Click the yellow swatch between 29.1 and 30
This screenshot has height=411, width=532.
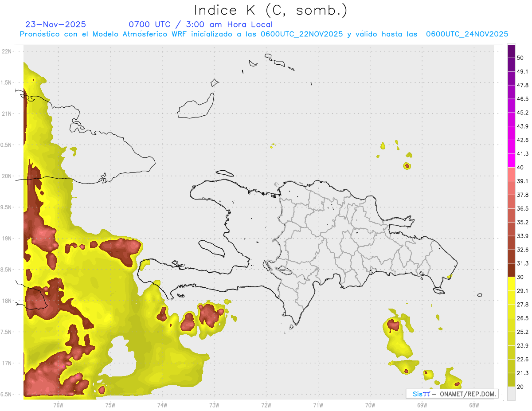(x=512, y=284)
